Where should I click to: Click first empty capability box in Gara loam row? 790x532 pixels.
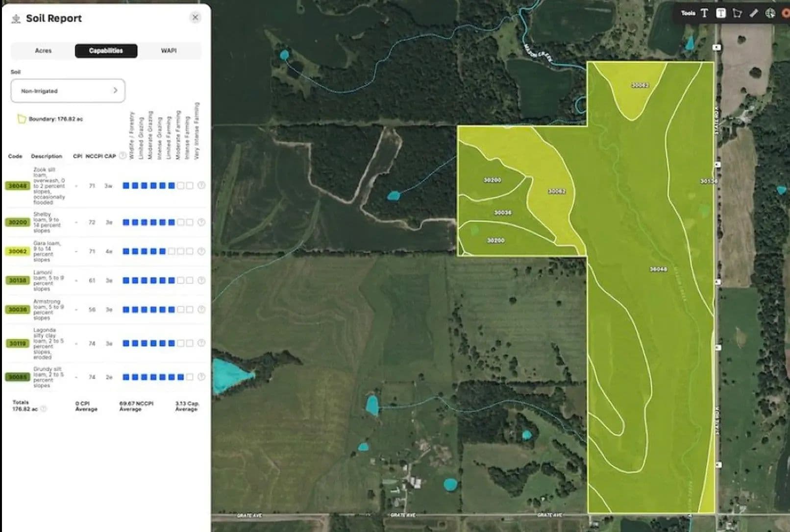pyautogui.click(x=172, y=251)
